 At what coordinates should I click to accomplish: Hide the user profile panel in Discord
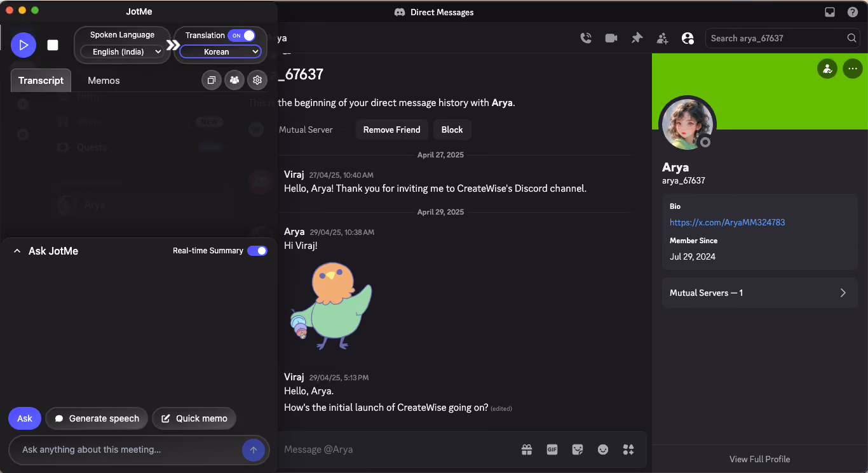tap(688, 38)
